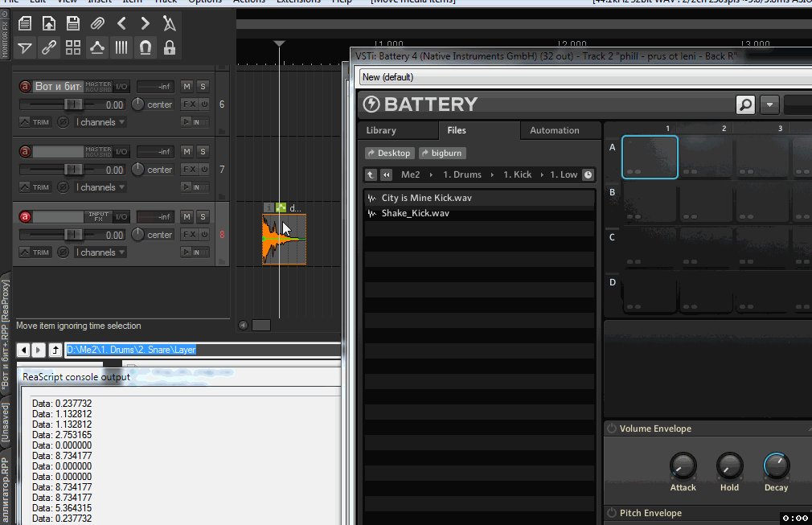
Task: Open channels dropdown on track 7
Action: coord(100,187)
